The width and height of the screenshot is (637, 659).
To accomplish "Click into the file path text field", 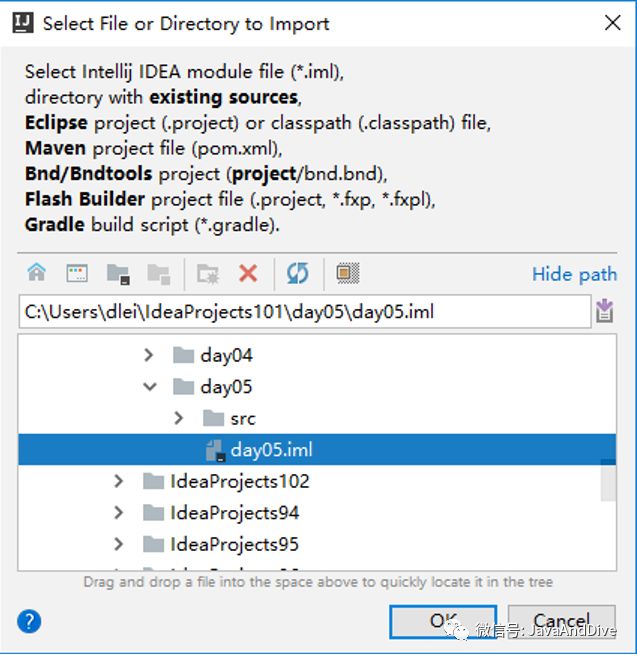I will (305, 312).
